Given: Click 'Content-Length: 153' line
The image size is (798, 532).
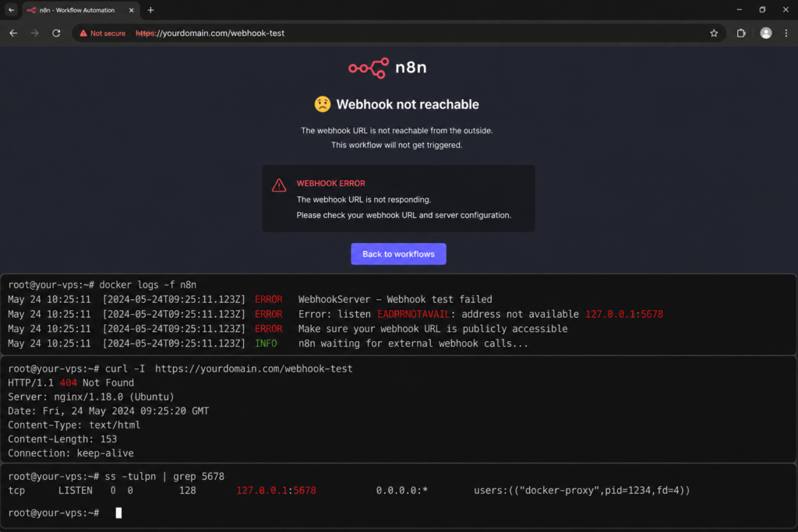Looking at the screenshot, I should pos(62,439).
